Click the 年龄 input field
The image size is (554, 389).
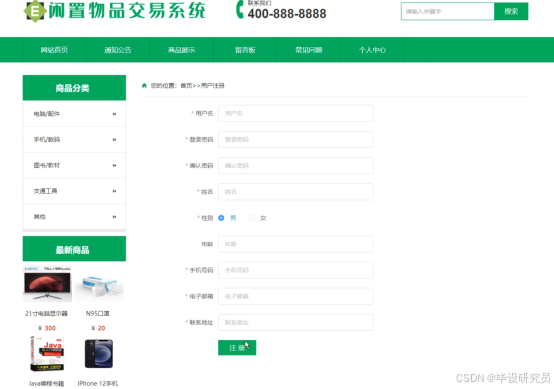point(295,244)
